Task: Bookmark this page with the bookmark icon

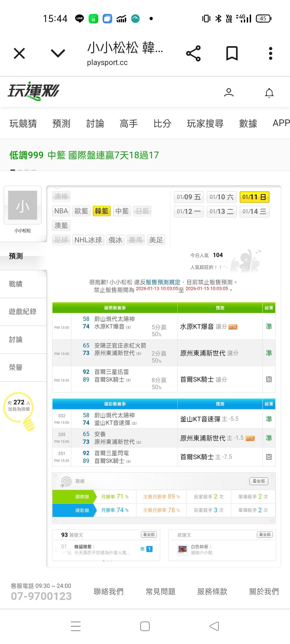Action: [232, 53]
